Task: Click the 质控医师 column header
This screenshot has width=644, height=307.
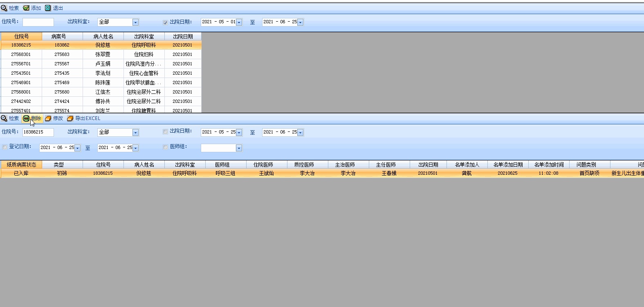Action: pyautogui.click(x=307, y=165)
